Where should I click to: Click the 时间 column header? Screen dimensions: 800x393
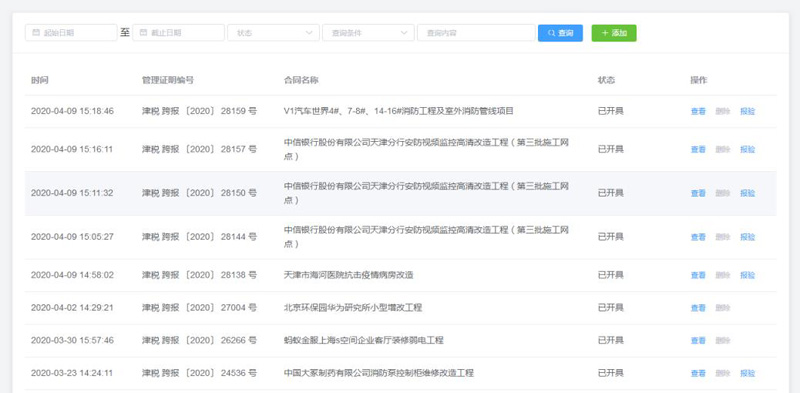(39, 80)
